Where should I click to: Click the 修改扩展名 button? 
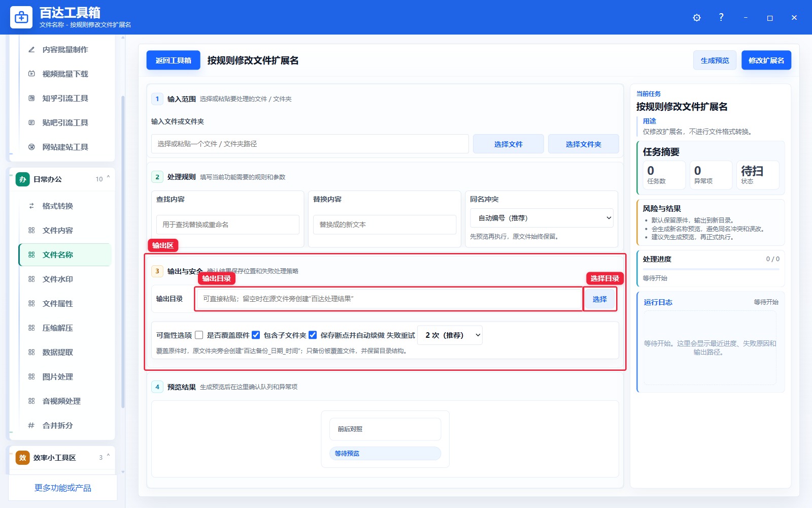766,60
